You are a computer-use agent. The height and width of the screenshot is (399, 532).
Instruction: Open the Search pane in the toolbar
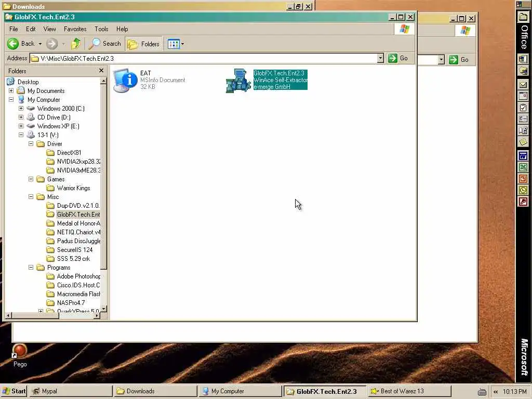tap(105, 44)
